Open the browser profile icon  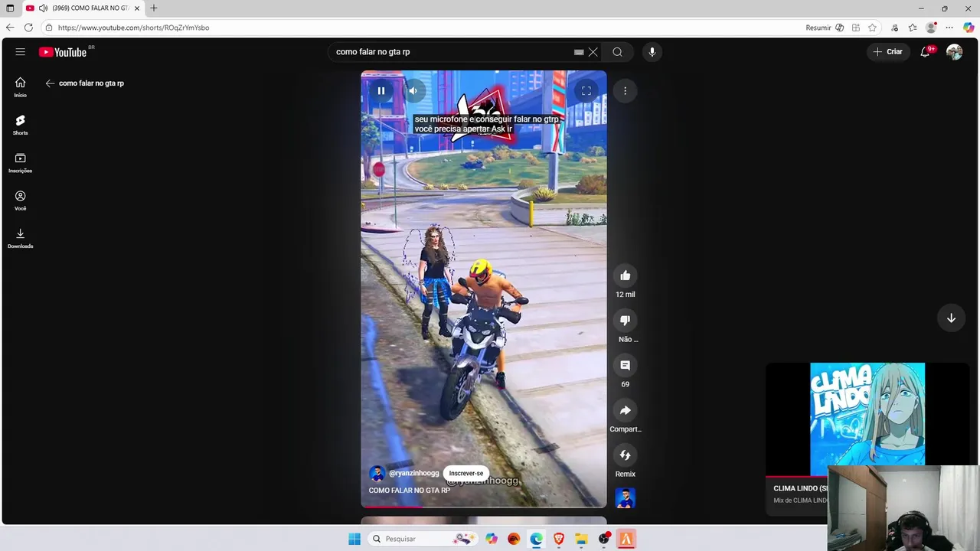click(x=931, y=28)
